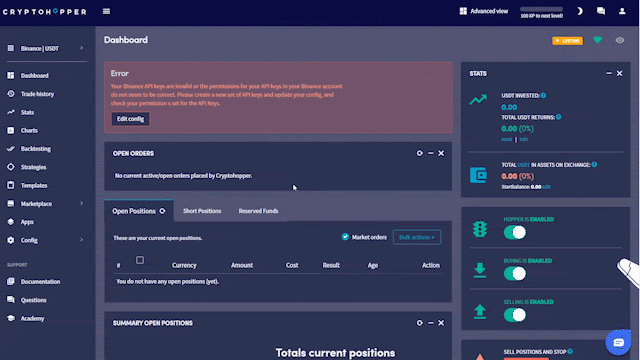Check the select-all positions checkbox
Screen dimensions: 640x360
tap(140, 260)
